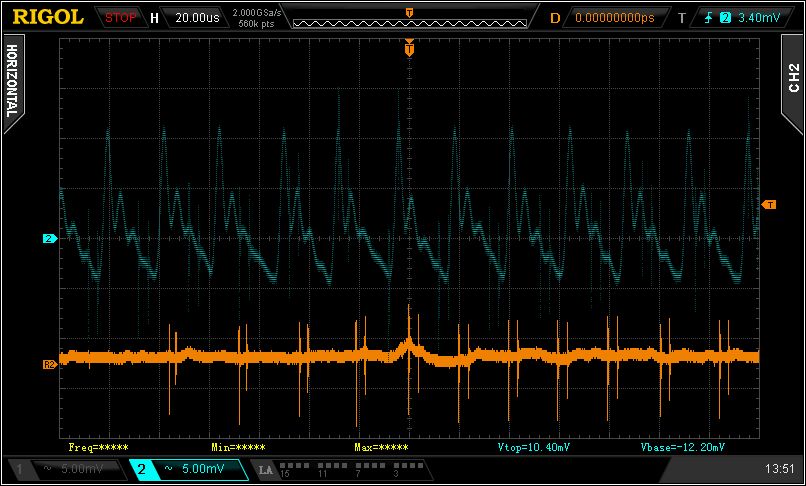Click the Max measurement readout
The height and width of the screenshot is (486, 806).
point(381,447)
